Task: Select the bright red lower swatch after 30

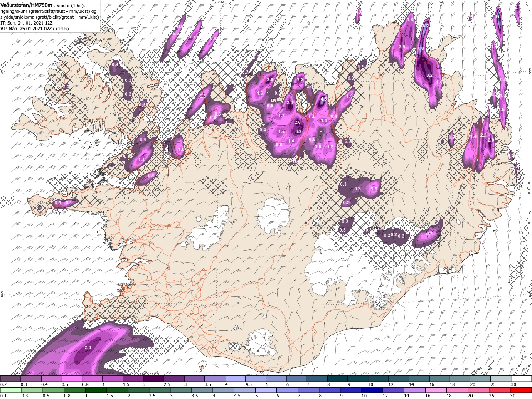Action: coord(521,390)
